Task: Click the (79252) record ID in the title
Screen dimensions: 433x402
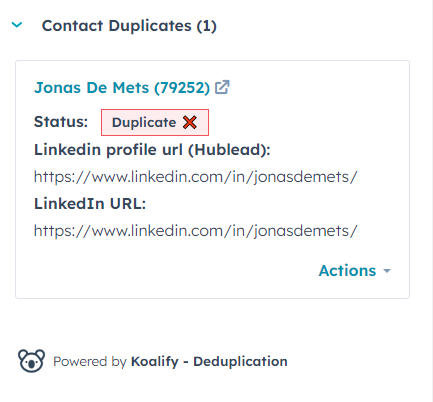Action: [x=182, y=88]
